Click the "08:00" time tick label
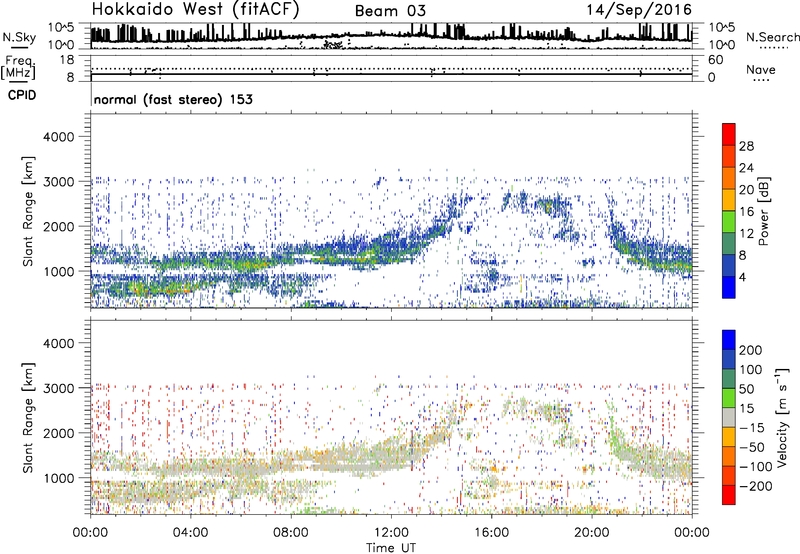 point(291,533)
